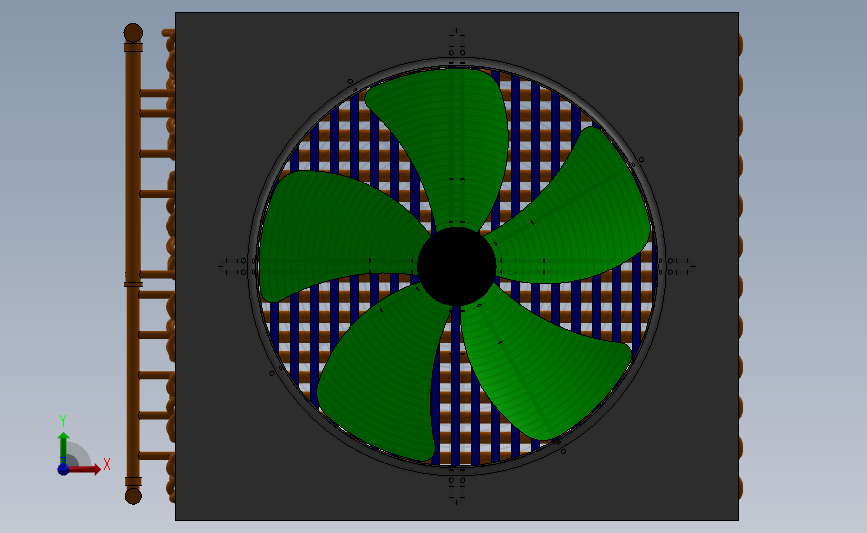Click the bottom end cap of the copper header pipe
867x533 pixels.
pyautogui.click(x=133, y=495)
